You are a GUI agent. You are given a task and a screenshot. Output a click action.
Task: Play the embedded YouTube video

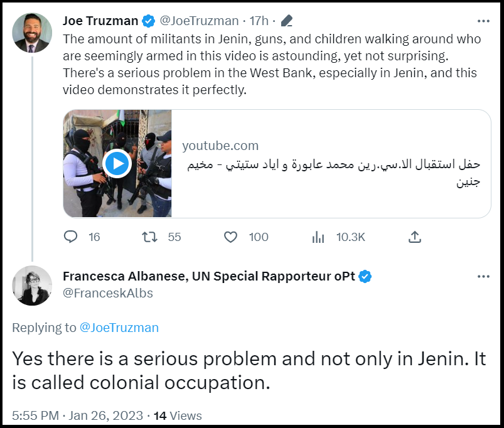click(117, 164)
